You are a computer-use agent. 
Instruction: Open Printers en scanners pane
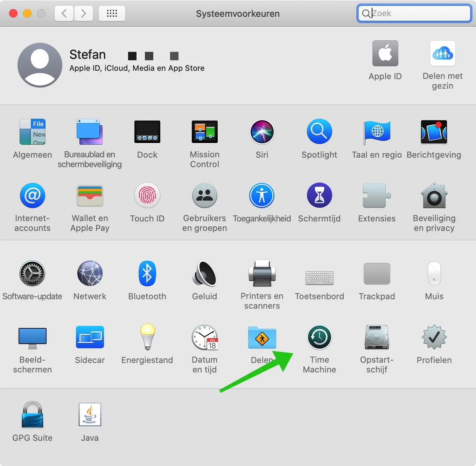coord(262,274)
